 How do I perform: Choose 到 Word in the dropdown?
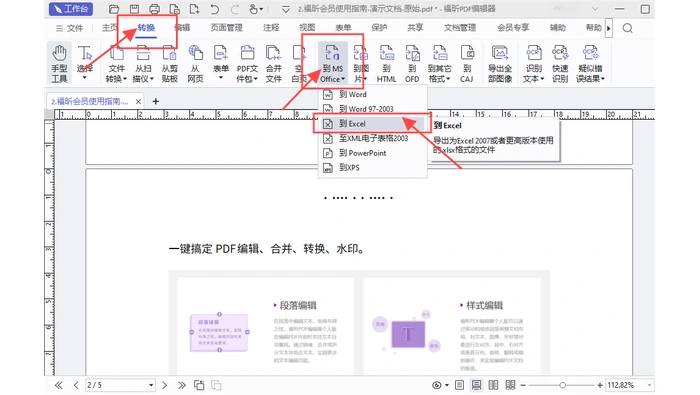click(x=373, y=94)
